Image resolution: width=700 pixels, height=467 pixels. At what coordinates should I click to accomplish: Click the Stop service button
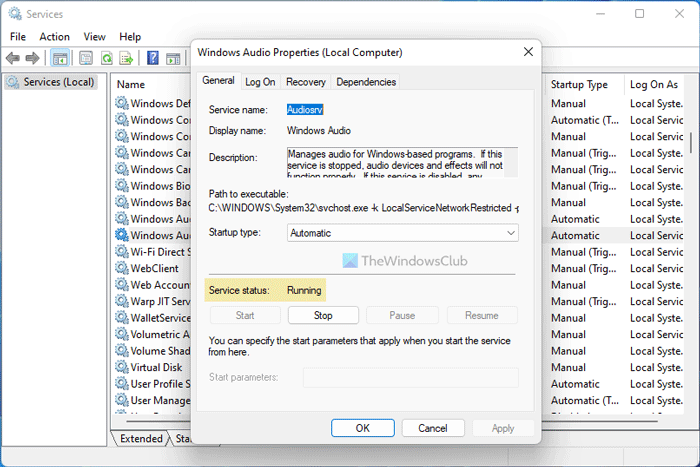click(x=323, y=315)
